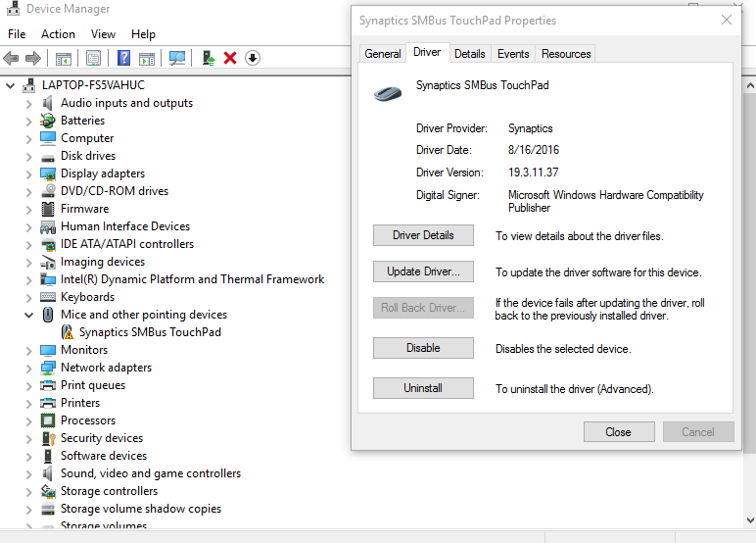Click the Disable button

[423, 348]
